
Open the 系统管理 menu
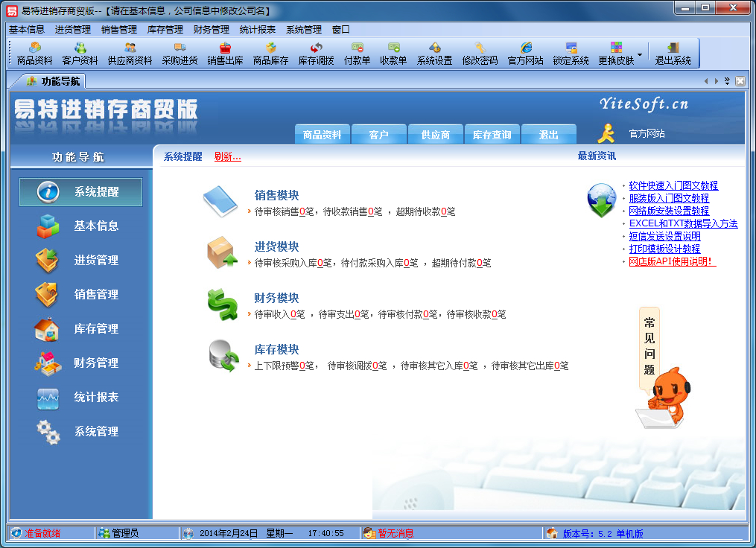point(304,29)
